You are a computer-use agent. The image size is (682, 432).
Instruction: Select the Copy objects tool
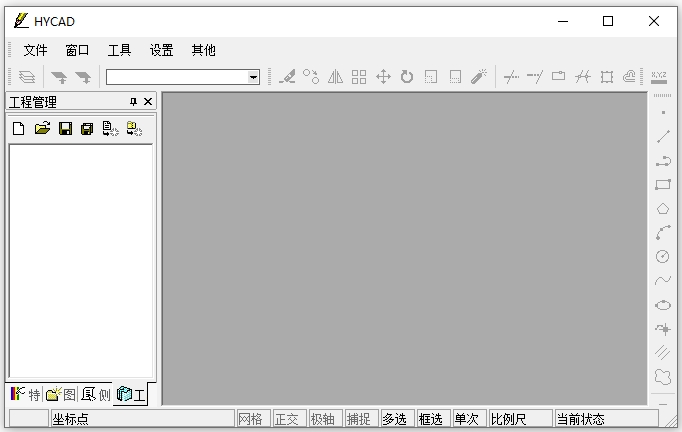(x=311, y=77)
